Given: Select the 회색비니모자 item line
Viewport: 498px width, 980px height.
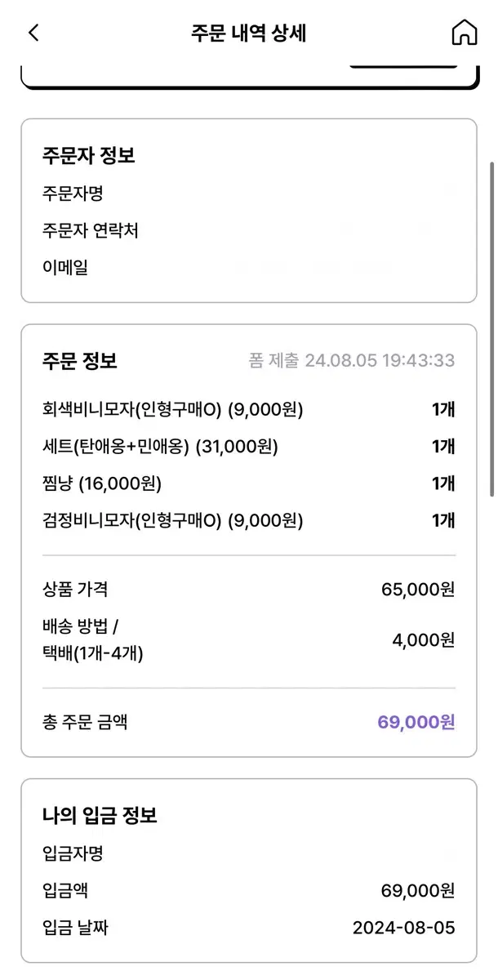Looking at the screenshot, I should tap(248, 409).
